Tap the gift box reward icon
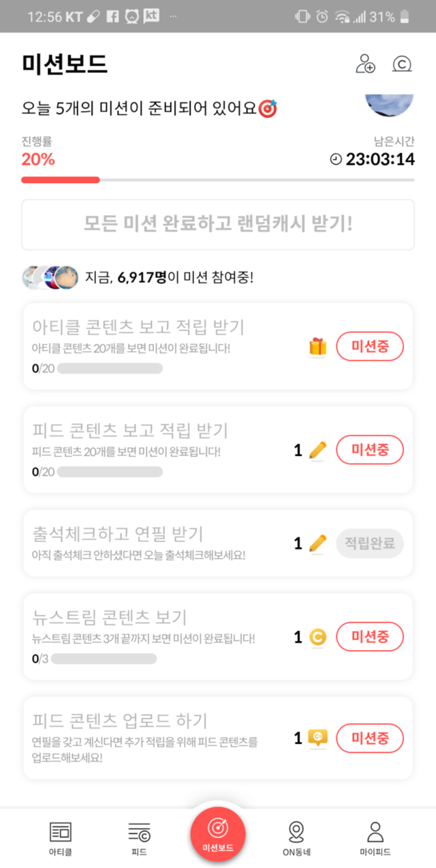 tap(317, 347)
